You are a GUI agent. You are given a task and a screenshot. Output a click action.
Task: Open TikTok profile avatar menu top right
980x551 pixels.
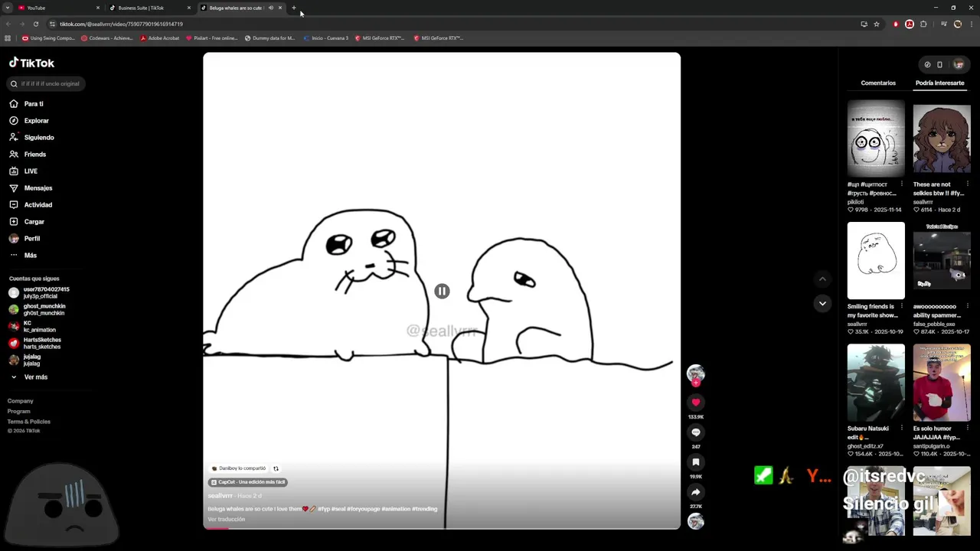coord(959,64)
